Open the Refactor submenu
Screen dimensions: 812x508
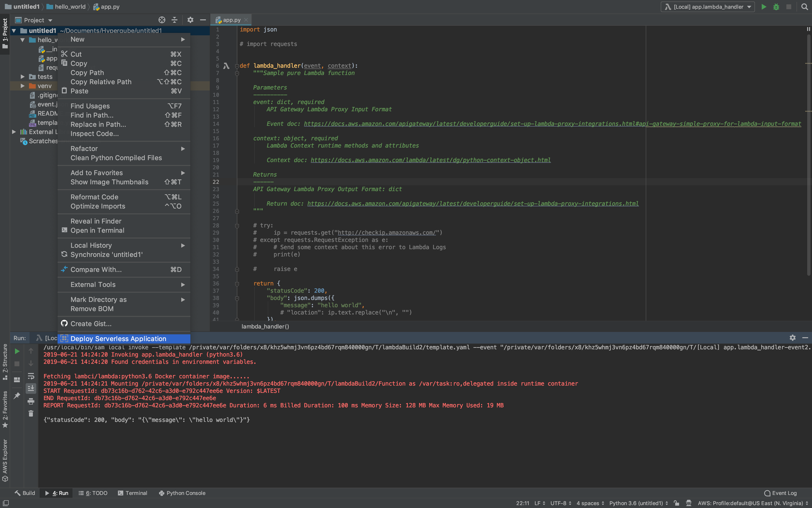pos(124,149)
